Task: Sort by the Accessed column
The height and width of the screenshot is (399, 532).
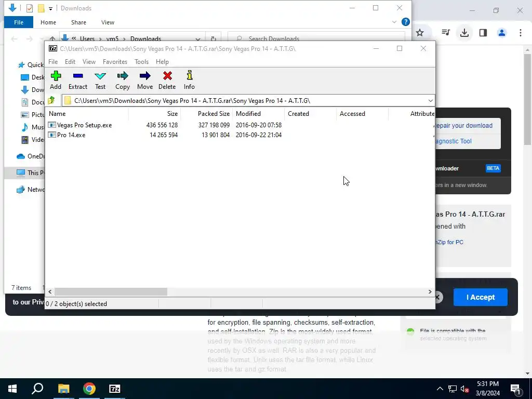Action: [x=362, y=114]
